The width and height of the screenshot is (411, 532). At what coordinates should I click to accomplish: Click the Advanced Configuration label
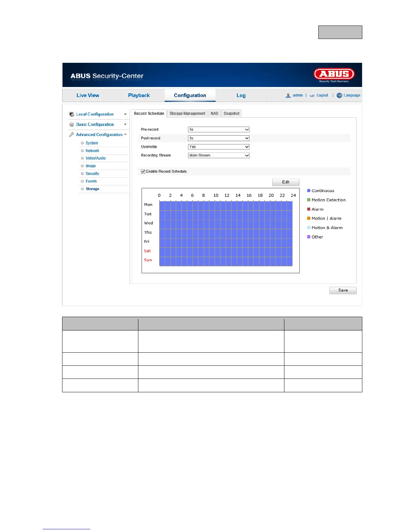(x=99, y=135)
